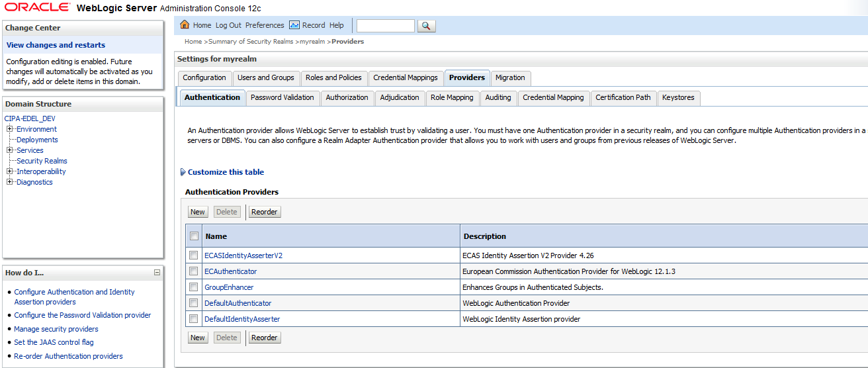Click the myrealm breadcrumb link
This screenshot has width=868, height=368.
312,41
